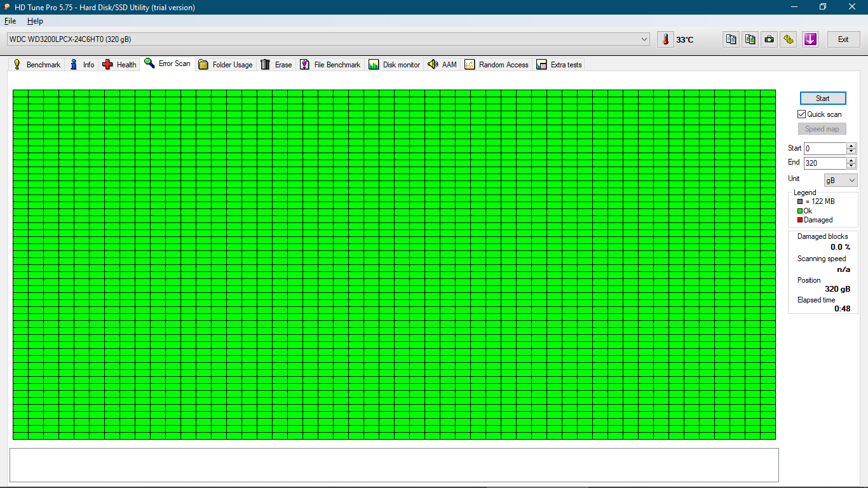Screen dimensions: 868x488
Task: Click the Position 320 gB value
Action: click(837, 289)
